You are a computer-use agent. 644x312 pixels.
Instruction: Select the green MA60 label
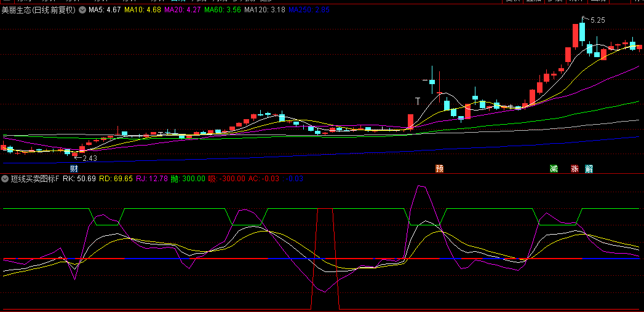tap(223, 10)
